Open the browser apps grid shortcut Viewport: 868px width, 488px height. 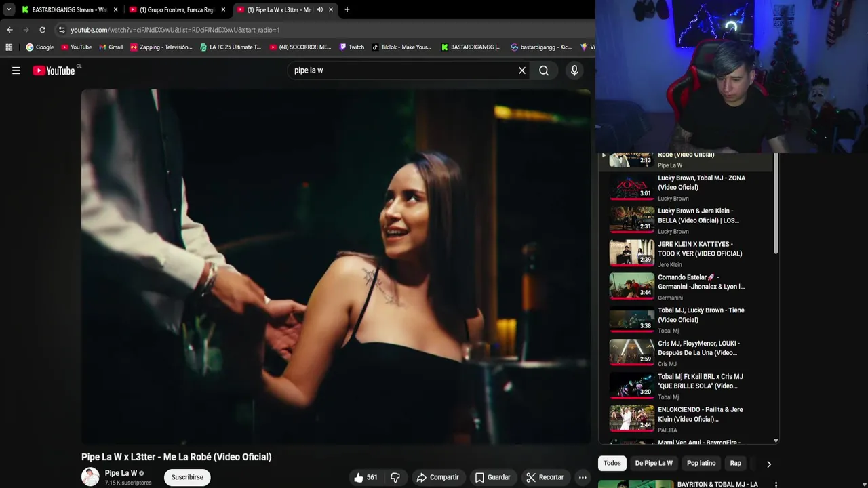point(9,47)
